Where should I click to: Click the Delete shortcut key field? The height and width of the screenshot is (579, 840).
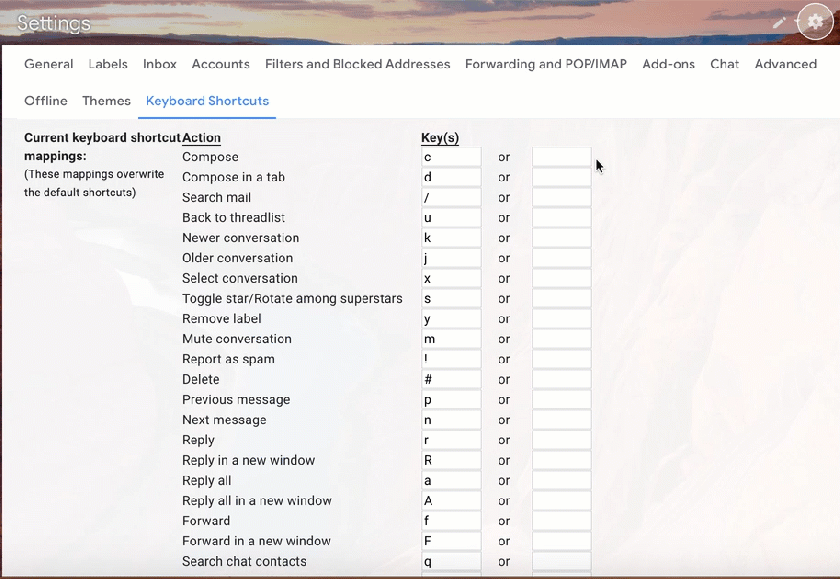click(x=451, y=380)
